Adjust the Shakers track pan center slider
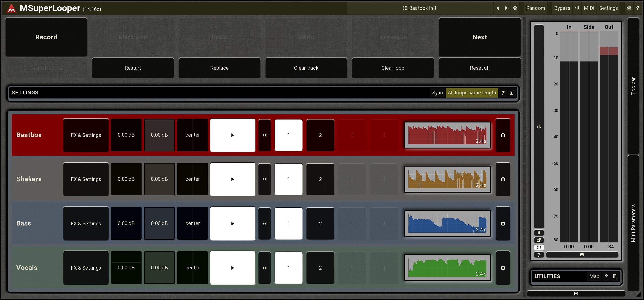 (x=192, y=179)
